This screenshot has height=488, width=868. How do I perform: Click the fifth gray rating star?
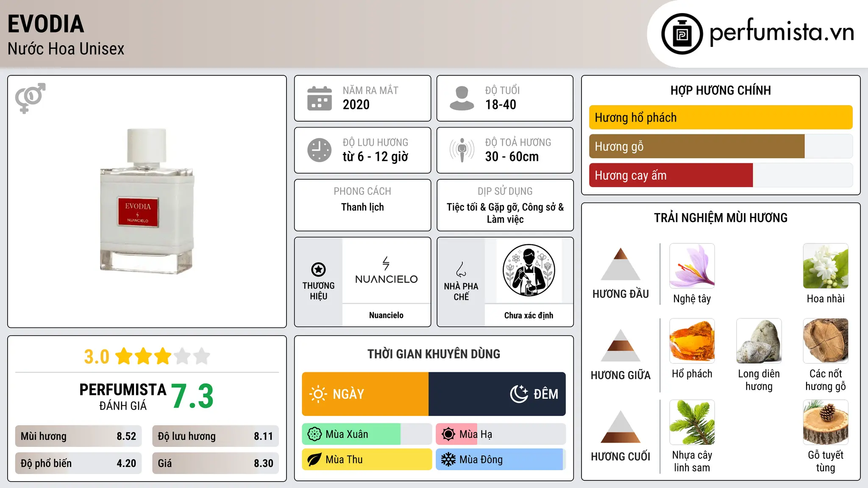click(x=202, y=356)
